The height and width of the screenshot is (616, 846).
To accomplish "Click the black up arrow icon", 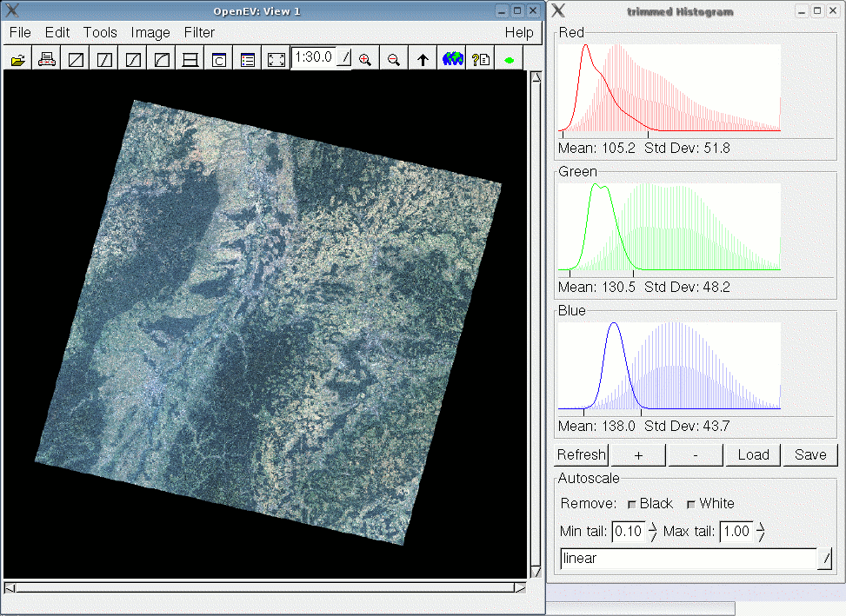I will click(x=423, y=60).
